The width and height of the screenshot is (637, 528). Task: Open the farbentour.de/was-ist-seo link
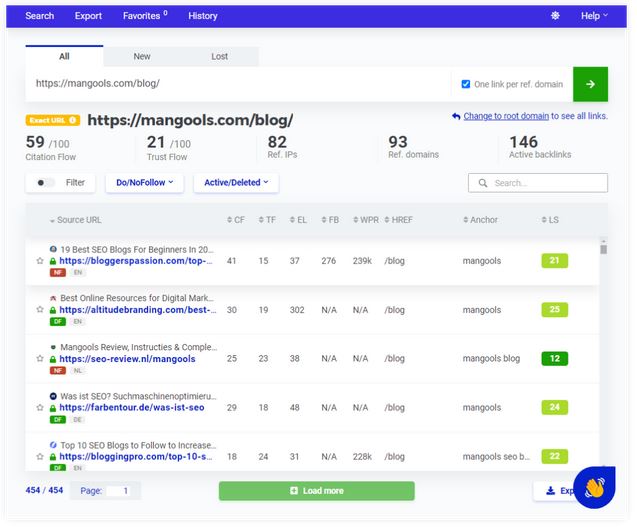(x=132, y=407)
